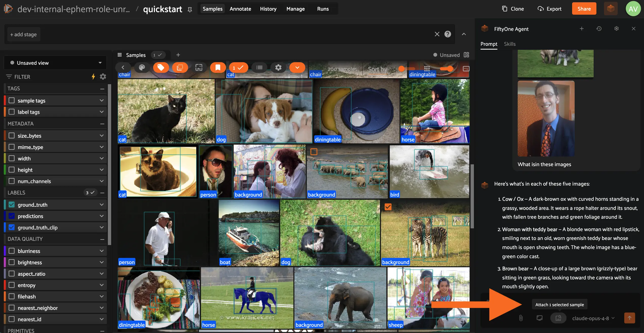Screen dimensions: 644x333
Task: Check the size_bytes field
Action: pos(12,136)
